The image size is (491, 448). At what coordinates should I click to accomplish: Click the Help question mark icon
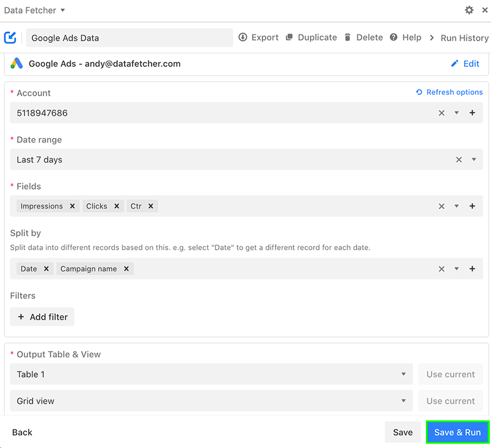(x=393, y=37)
